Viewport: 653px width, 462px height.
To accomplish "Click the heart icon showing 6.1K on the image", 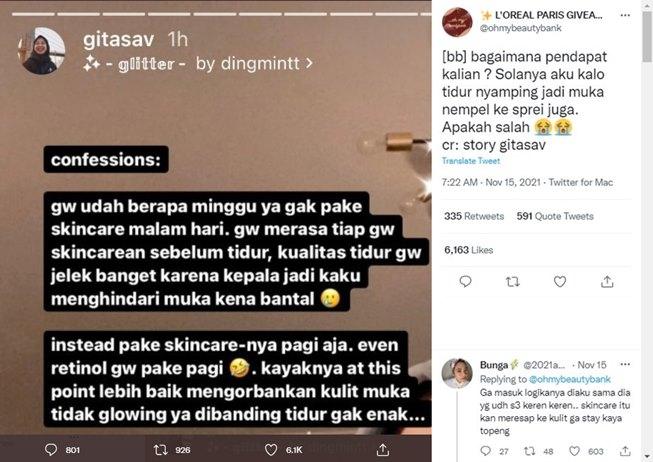I will point(271,450).
